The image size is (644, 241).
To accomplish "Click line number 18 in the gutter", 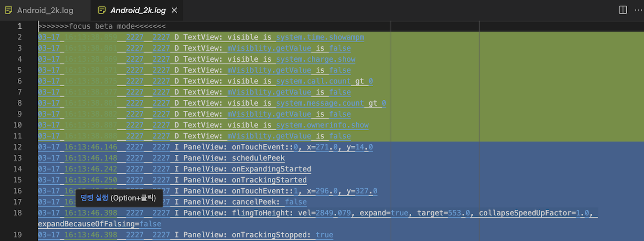I will pos(17,212).
